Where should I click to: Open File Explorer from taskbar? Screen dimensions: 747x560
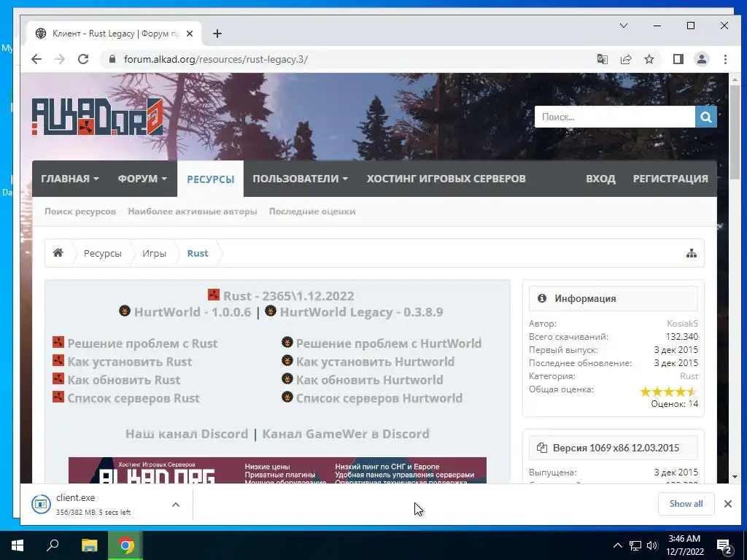(x=89, y=545)
